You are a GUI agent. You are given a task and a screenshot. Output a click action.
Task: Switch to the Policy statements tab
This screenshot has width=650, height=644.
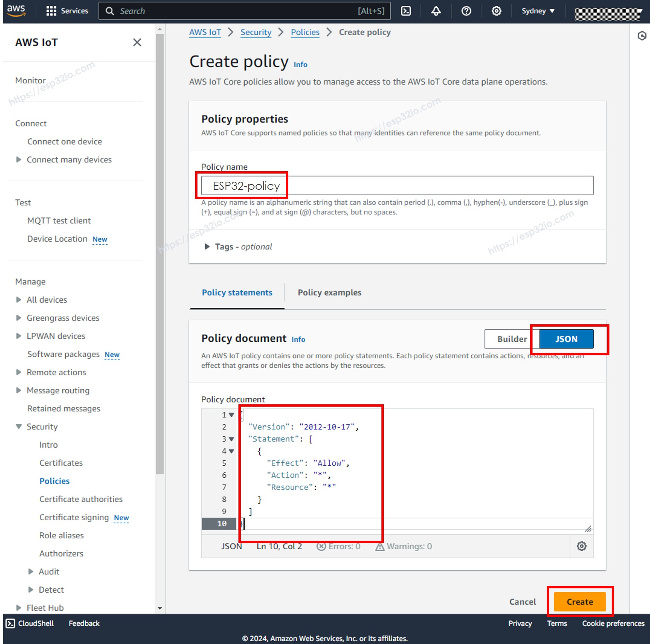point(237,293)
